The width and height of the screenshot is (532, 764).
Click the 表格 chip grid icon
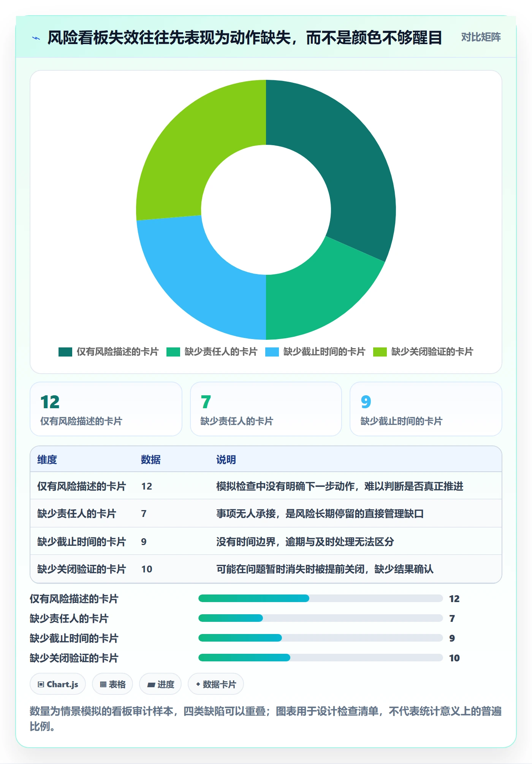[103, 685]
